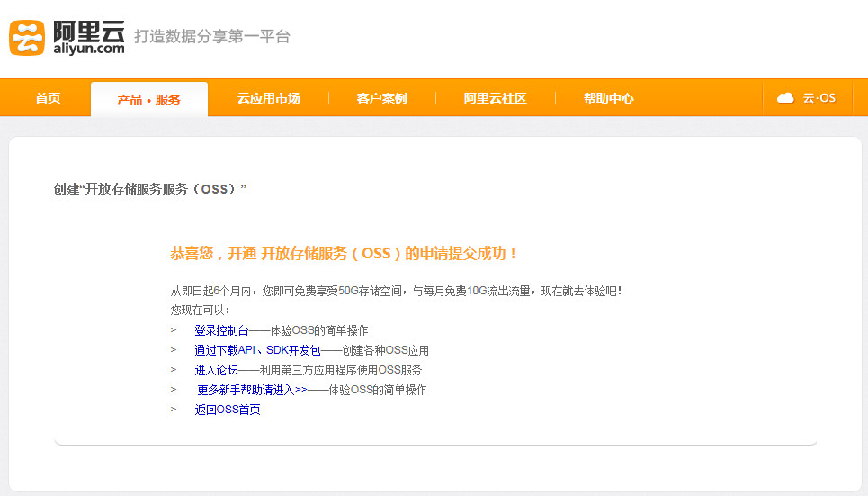Screen dimensions: 868x496
Task: Click the 进入论坛 link
Action: (x=216, y=370)
